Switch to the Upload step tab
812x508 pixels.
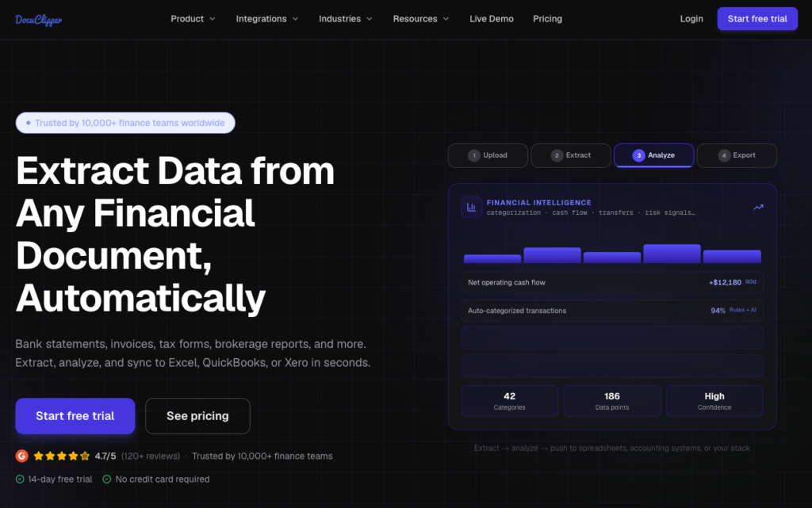pos(488,155)
